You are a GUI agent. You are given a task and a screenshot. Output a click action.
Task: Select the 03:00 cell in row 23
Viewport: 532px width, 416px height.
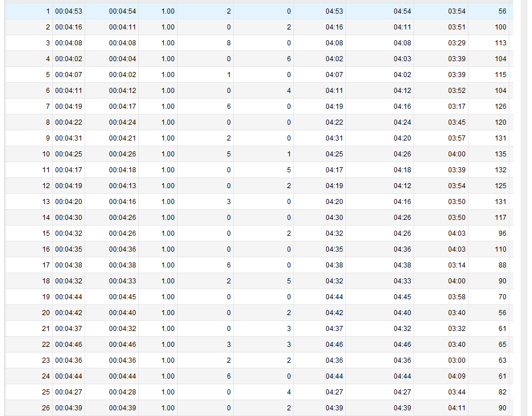[x=457, y=360]
